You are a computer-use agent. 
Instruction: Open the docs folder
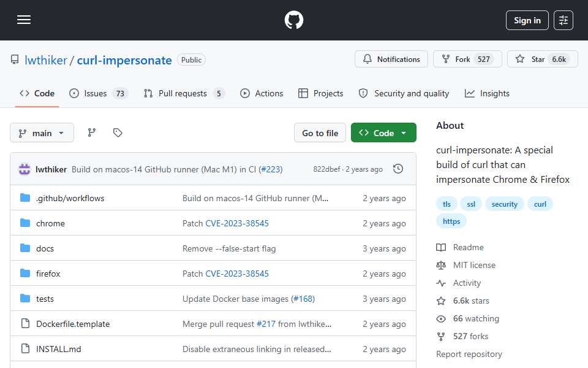pyautogui.click(x=45, y=248)
